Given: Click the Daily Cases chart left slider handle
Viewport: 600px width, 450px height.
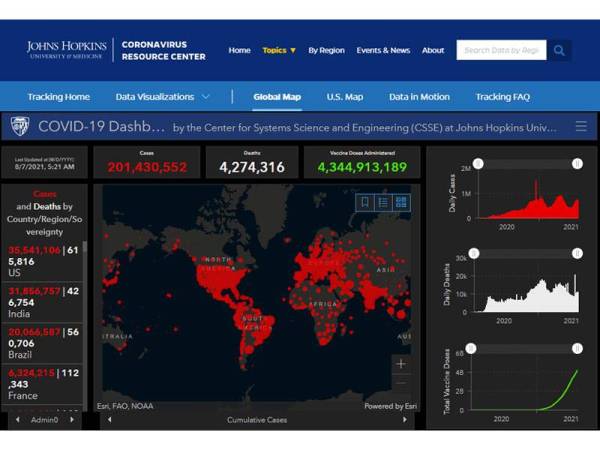Looking at the screenshot, I should [x=478, y=164].
